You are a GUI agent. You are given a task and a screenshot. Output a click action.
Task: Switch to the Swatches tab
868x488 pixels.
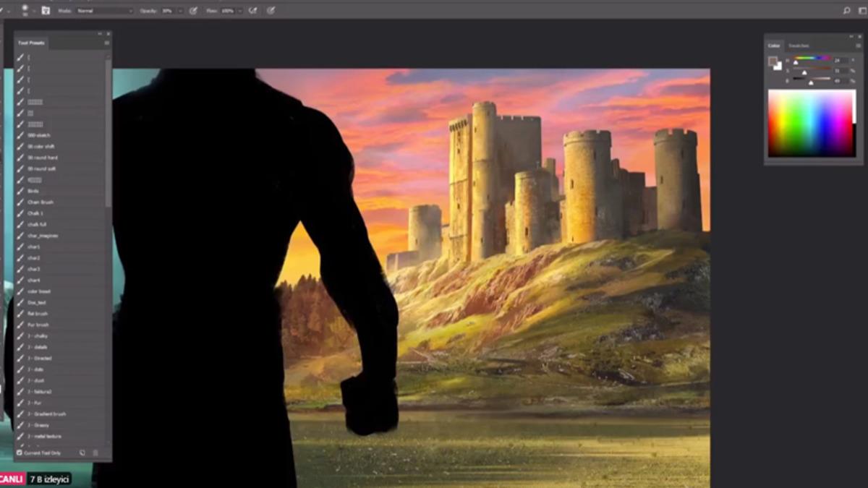tap(799, 46)
